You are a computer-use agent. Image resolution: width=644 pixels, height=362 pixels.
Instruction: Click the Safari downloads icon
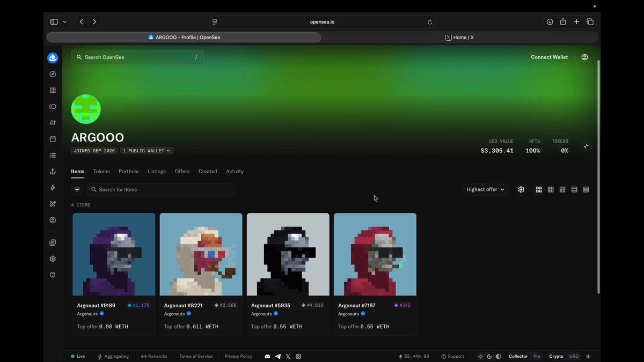pos(550,21)
